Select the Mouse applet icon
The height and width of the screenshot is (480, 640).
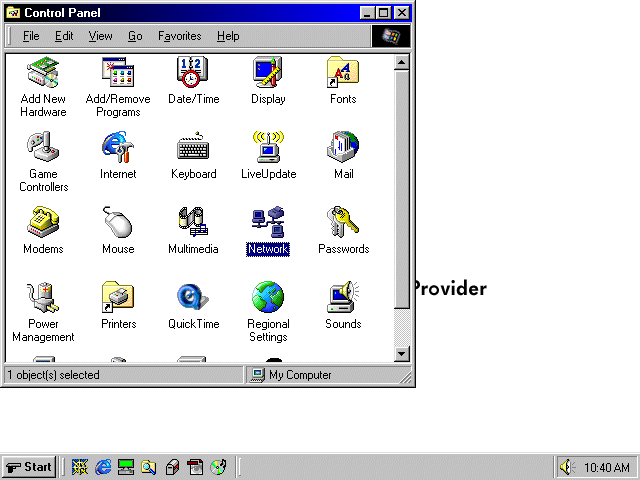118,222
